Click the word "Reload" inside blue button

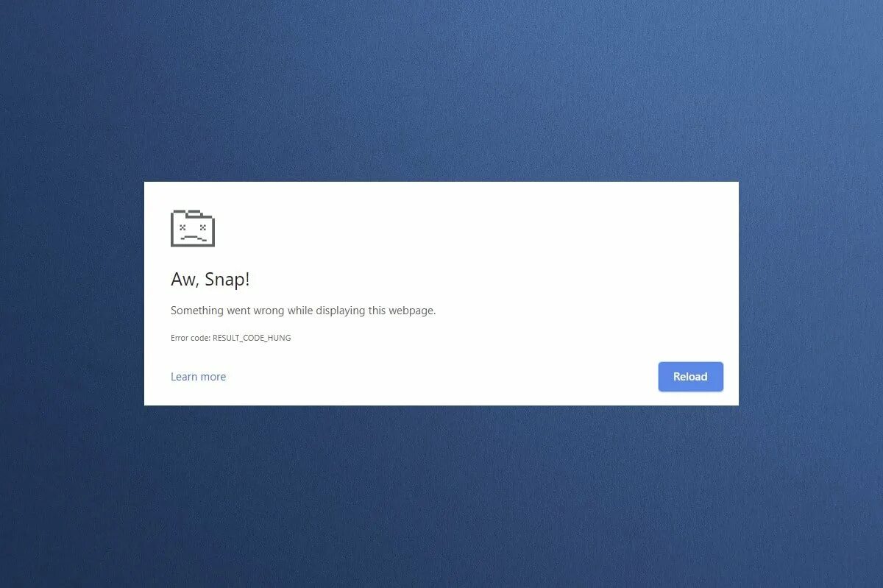(x=690, y=376)
